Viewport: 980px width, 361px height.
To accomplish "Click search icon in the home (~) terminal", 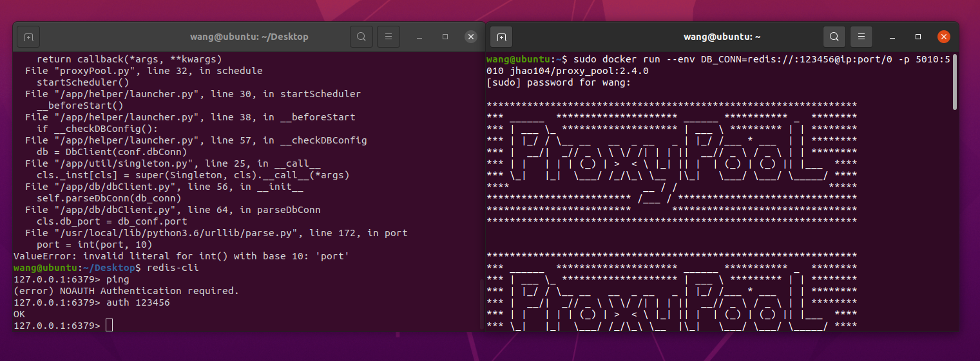I will point(834,37).
